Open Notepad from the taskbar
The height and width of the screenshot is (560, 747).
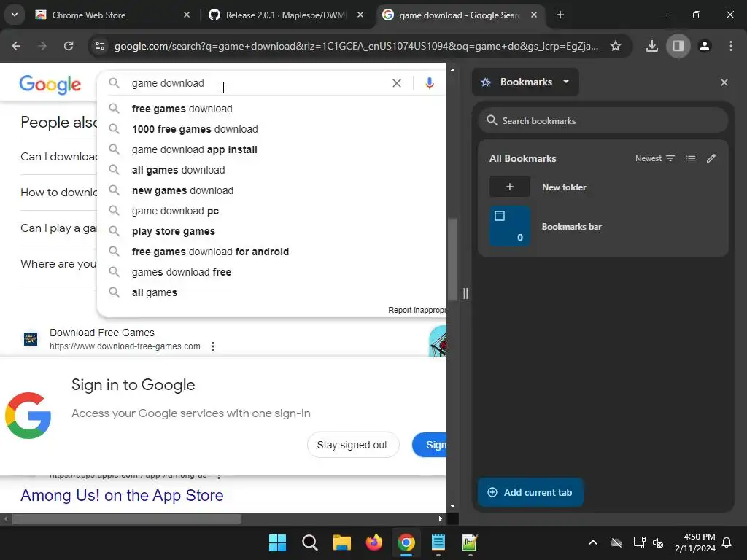(x=438, y=542)
